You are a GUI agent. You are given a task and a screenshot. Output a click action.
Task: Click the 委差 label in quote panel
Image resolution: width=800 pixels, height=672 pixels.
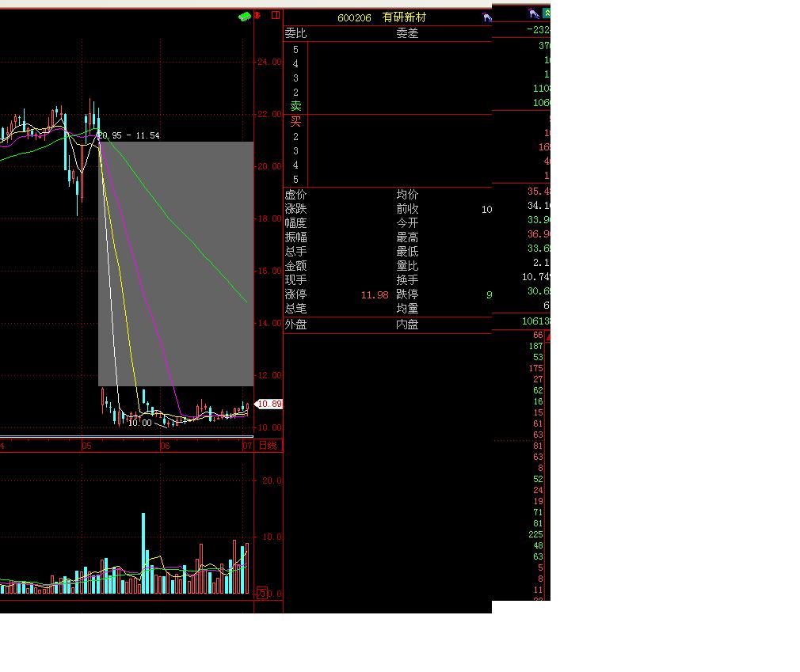coord(407,33)
